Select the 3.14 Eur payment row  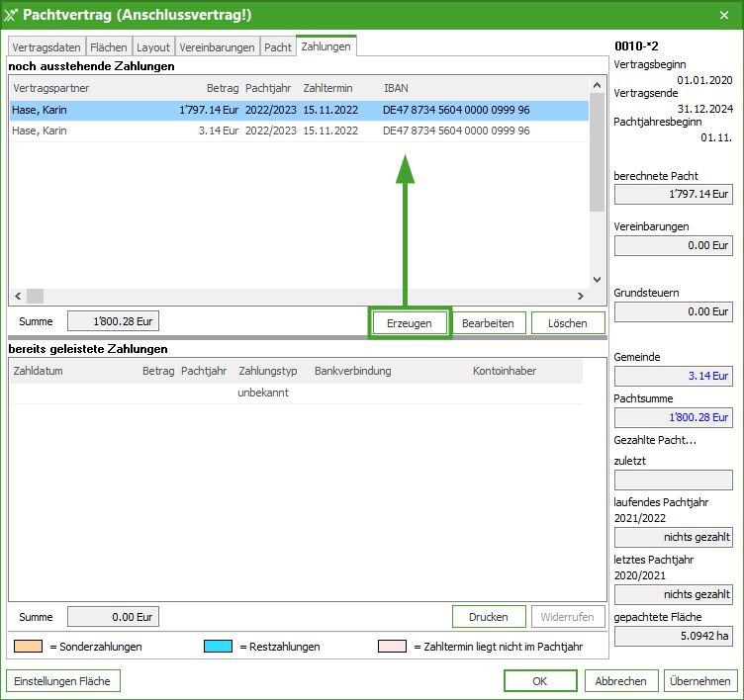(297, 131)
